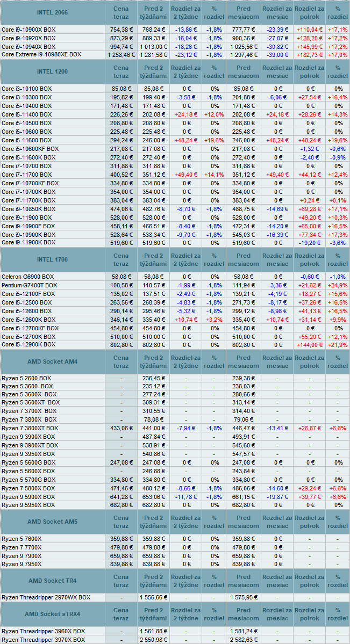Select Ryzen 9 5950X BOX product name
Screen dimensions: 350x644
(28, 505)
